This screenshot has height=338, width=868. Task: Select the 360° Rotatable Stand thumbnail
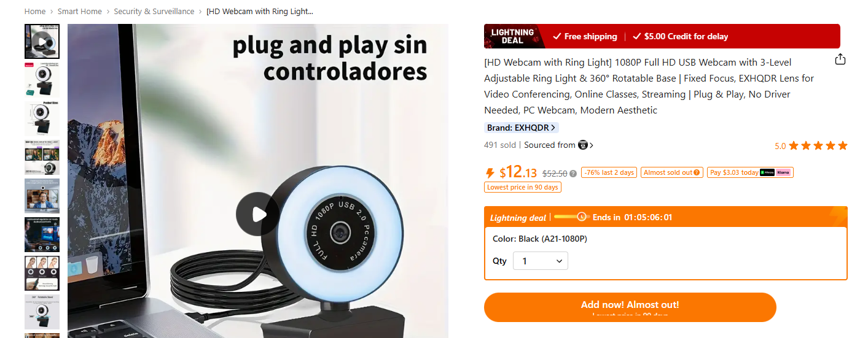coord(42,312)
